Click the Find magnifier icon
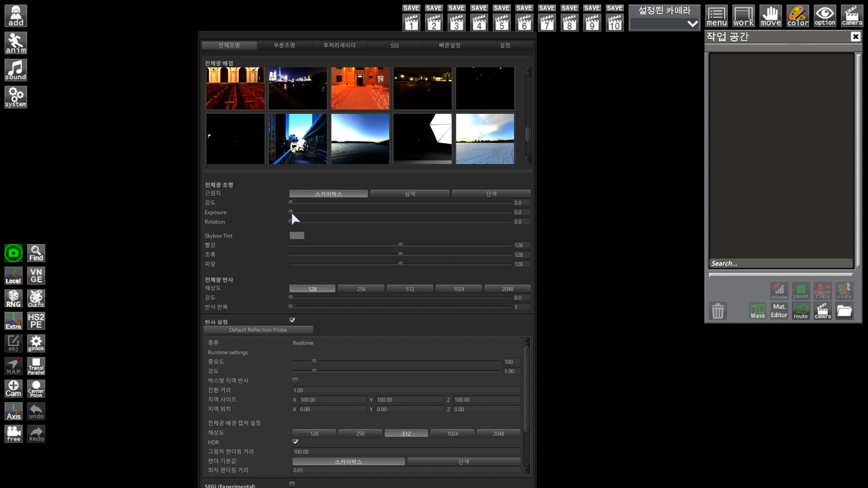Screen dimensions: 868x488 coord(36,253)
